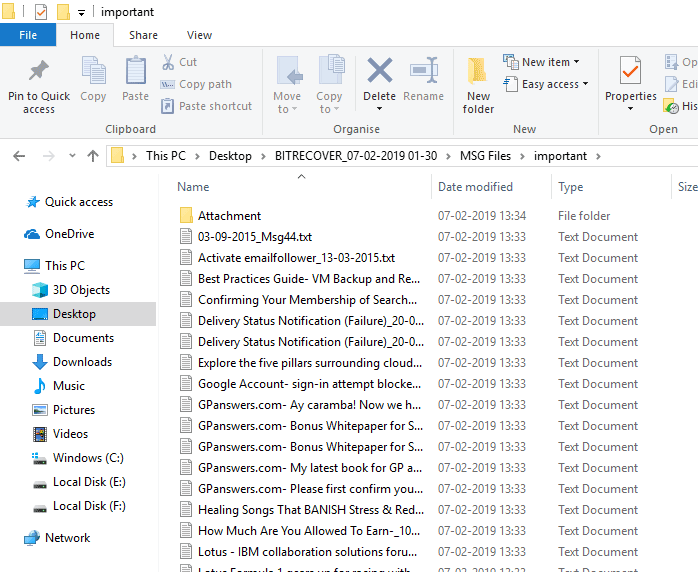Open OneDrive in navigation pane
The image size is (698, 572).
pyautogui.click(x=69, y=234)
